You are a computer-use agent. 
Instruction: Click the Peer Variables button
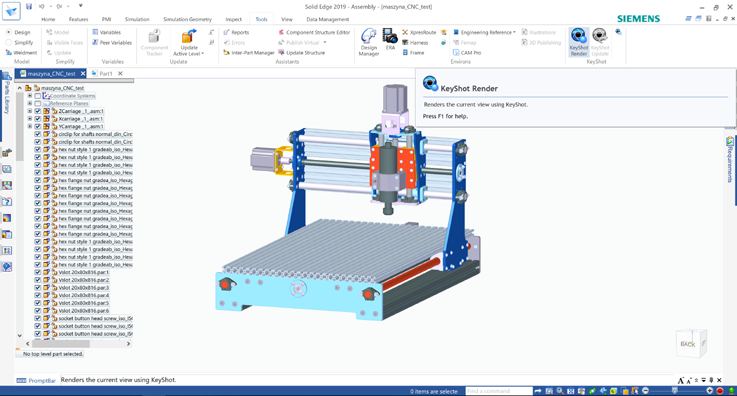tap(112, 42)
